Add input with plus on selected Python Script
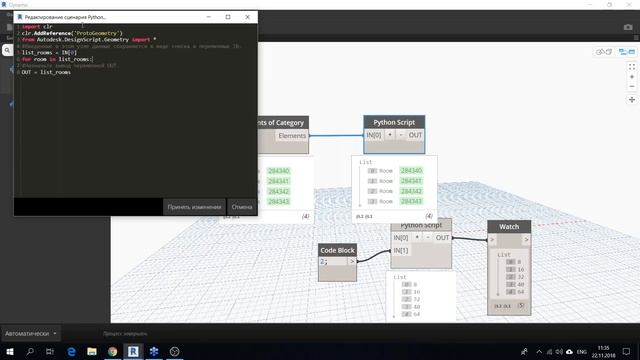Screen dimensions: 640x360 [x=390, y=135]
